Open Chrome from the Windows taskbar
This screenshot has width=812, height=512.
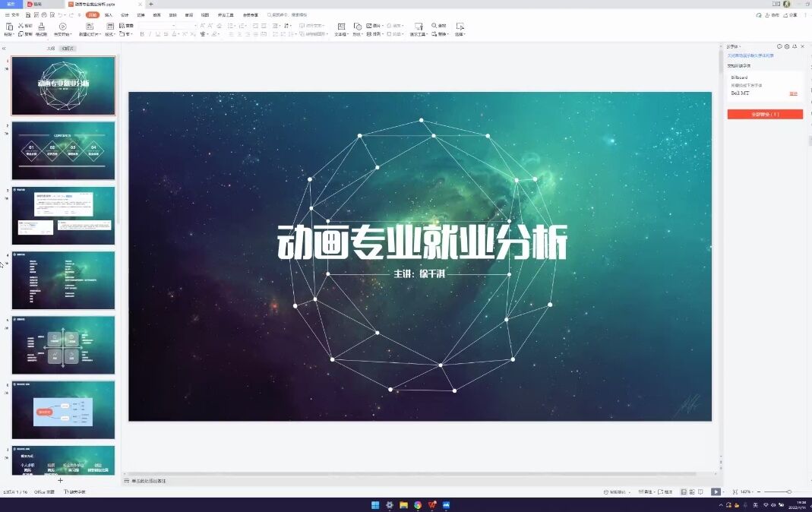418,505
